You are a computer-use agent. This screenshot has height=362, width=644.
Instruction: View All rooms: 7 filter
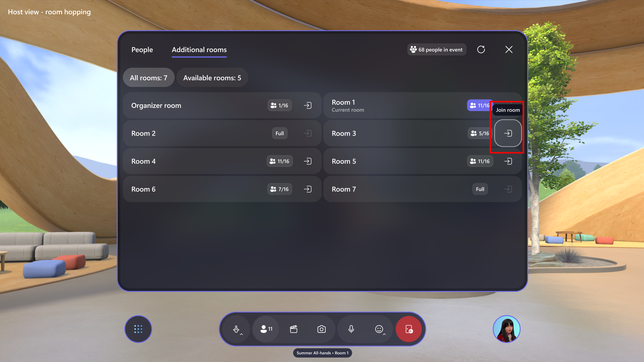point(148,77)
